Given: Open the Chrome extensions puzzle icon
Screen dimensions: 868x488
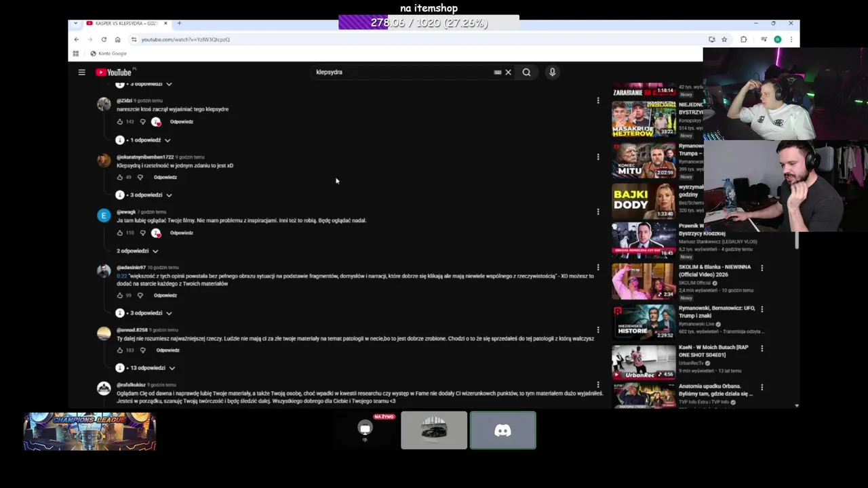Looking at the screenshot, I should [743, 39].
